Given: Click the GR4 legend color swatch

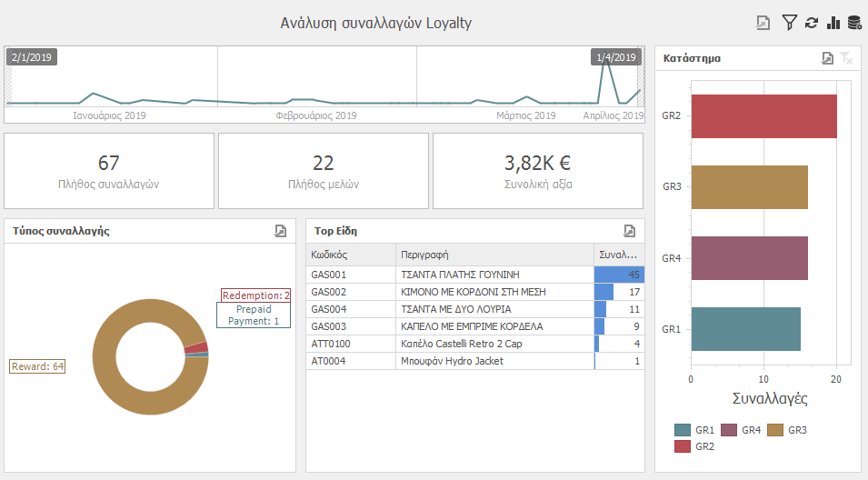Looking at the screenshot, I should tap(729, 430).
